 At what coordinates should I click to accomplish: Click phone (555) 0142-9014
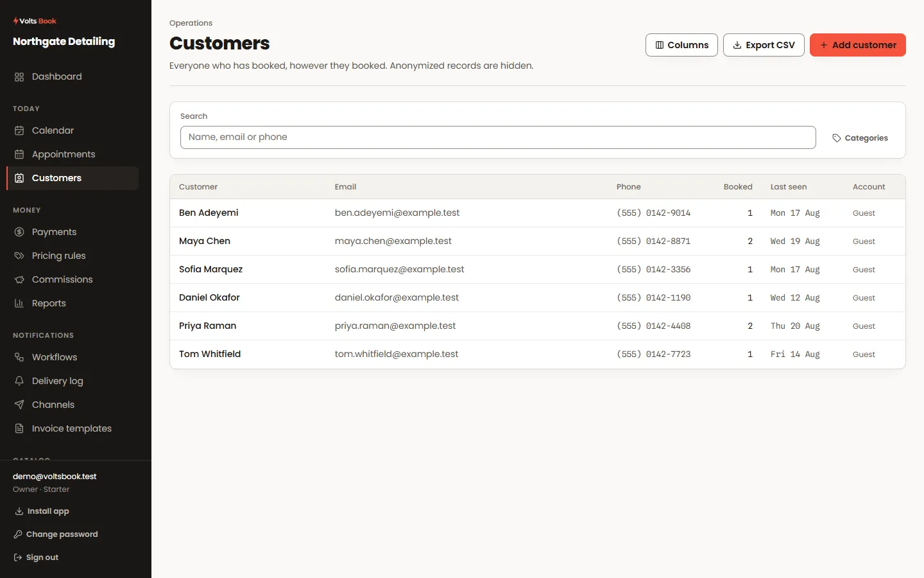[x=654, y=213]
